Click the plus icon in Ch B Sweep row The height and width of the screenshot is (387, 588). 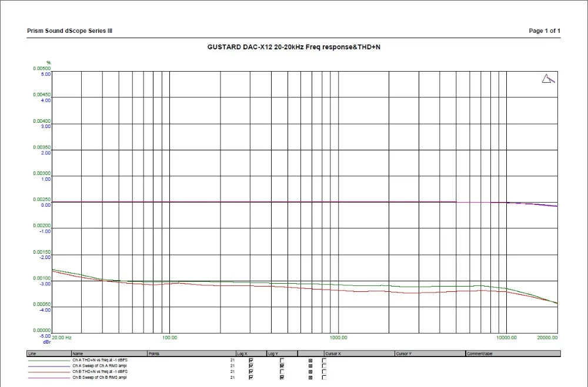pyautogui.click(x=310, y=378)
